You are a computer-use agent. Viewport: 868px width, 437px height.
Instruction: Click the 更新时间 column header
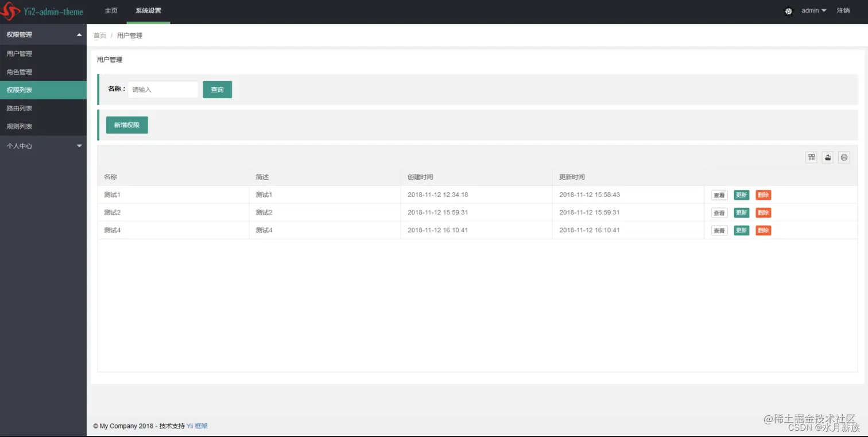(x=628, y=177)
